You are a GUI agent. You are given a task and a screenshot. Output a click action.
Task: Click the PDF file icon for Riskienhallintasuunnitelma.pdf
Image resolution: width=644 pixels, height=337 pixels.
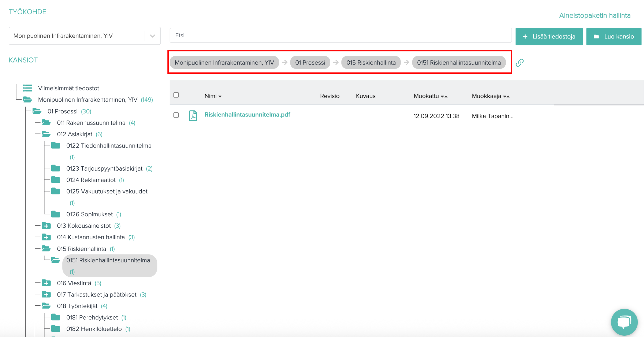pyautogui.click(x=193, y=116)
